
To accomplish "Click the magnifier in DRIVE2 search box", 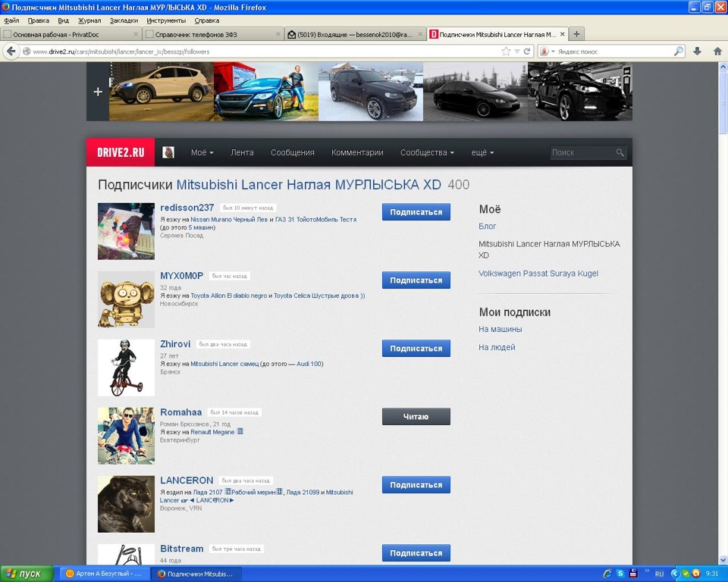I will [x=620, y=152].
